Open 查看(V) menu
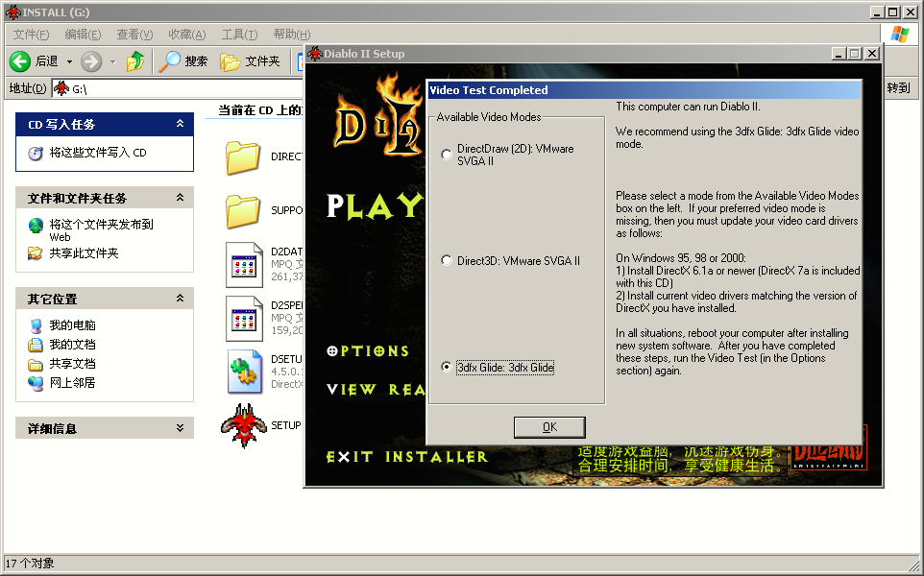Screen dimensions: 924x576 (x=134, y=35)
